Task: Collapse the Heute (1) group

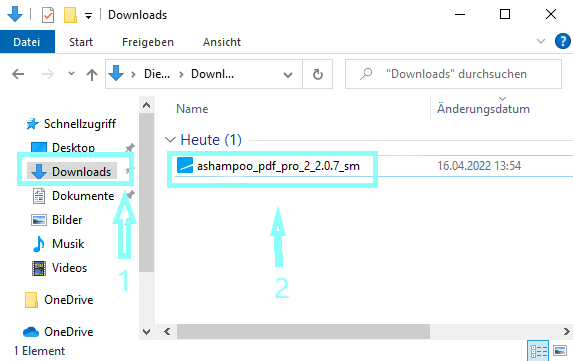Action: coord(170,140)
